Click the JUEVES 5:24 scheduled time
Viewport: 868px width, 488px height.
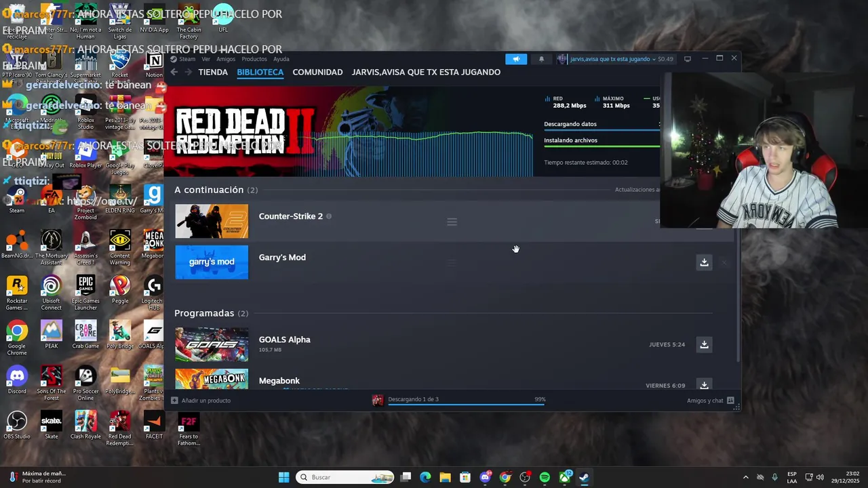point(667,344)
